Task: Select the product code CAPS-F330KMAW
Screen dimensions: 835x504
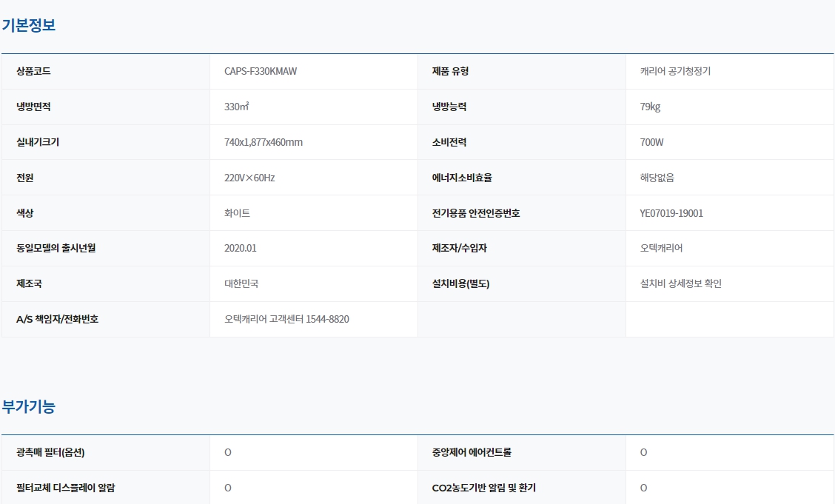Action: coord(261,71)
